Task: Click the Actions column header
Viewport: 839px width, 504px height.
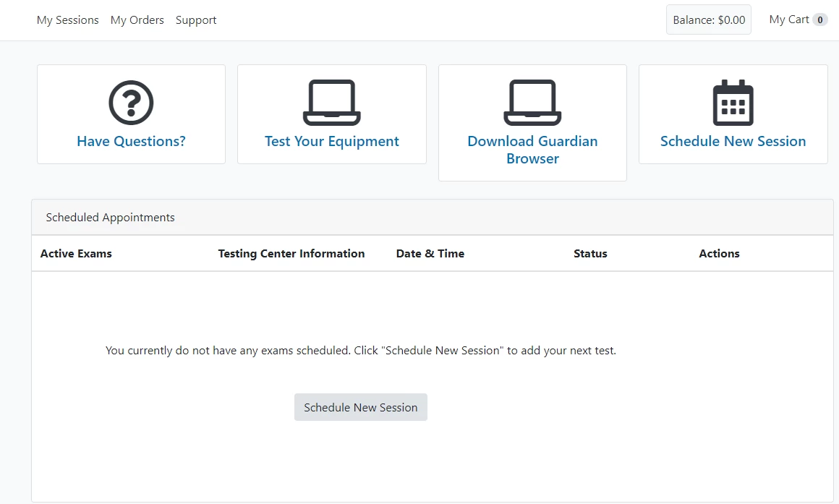Action: pos(719,254)
